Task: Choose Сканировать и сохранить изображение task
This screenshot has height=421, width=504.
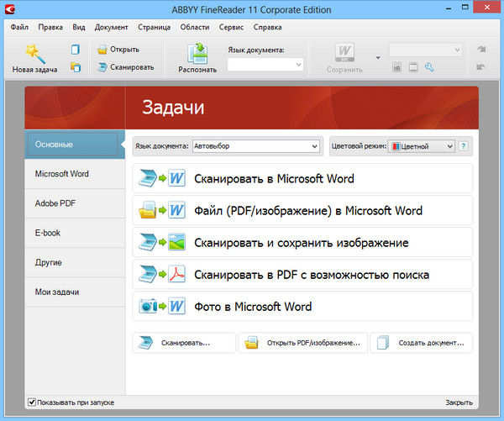Action: coord(302,243)
